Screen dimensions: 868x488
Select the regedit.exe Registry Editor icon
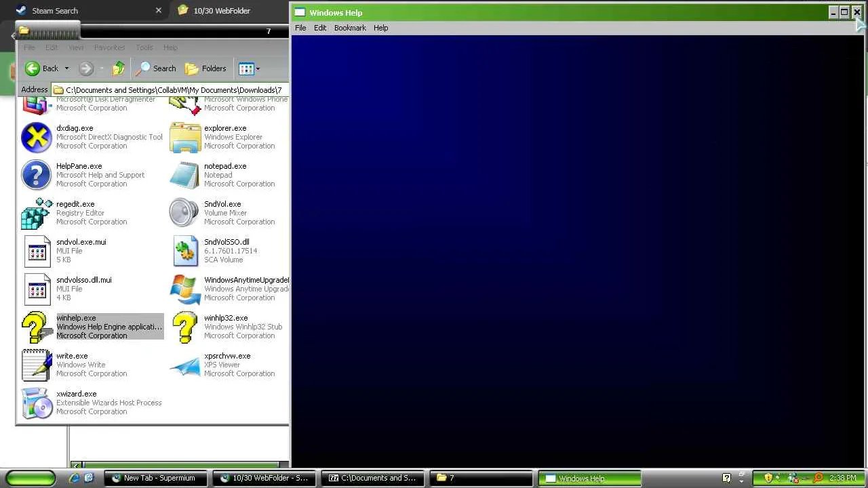(37, 213)
